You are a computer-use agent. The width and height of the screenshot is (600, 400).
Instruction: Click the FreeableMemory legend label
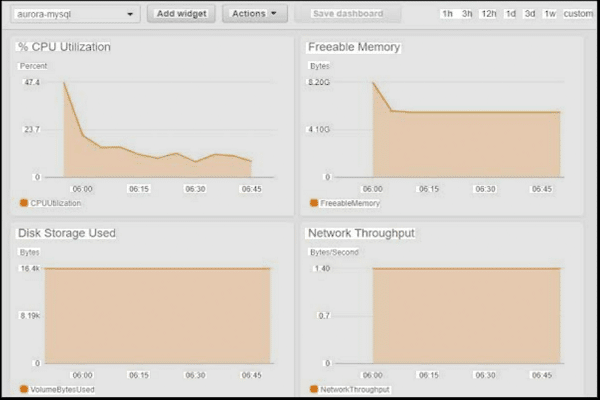[350, 203]
